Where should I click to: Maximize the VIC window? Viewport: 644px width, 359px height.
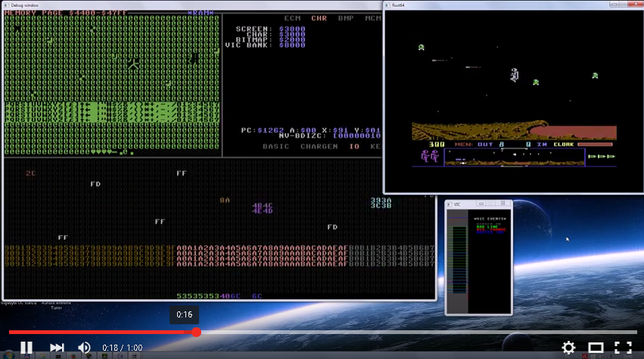(x=490, y=203)
